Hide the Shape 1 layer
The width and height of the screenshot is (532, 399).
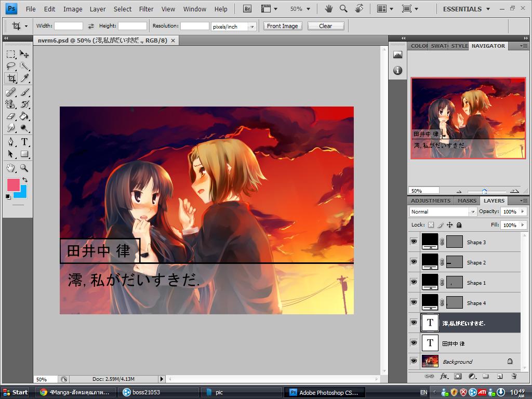click(414, 282)
